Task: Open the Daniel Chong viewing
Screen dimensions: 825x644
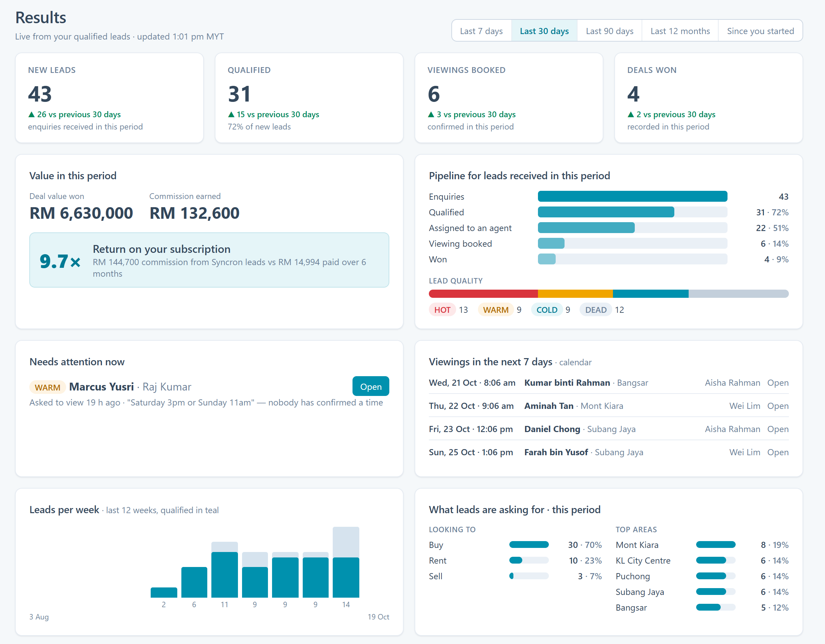Action: [x=777, y=429]
